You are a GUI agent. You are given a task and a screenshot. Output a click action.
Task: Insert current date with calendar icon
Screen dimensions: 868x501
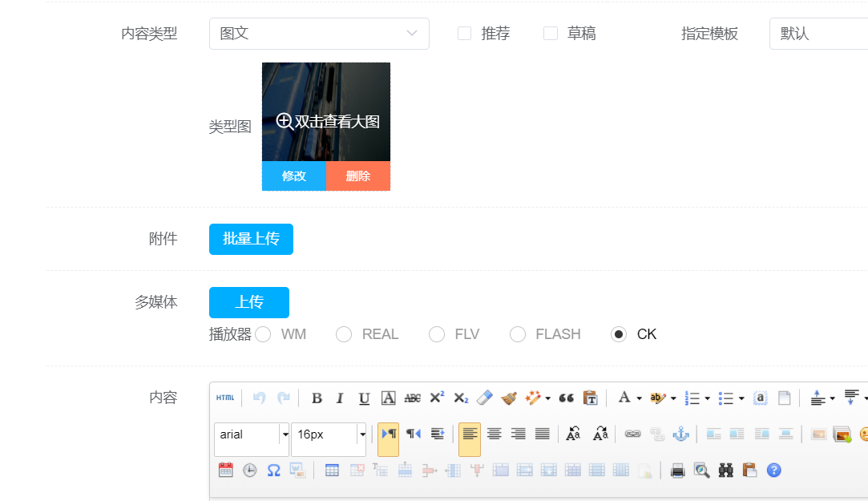click(x=225, y=470)
